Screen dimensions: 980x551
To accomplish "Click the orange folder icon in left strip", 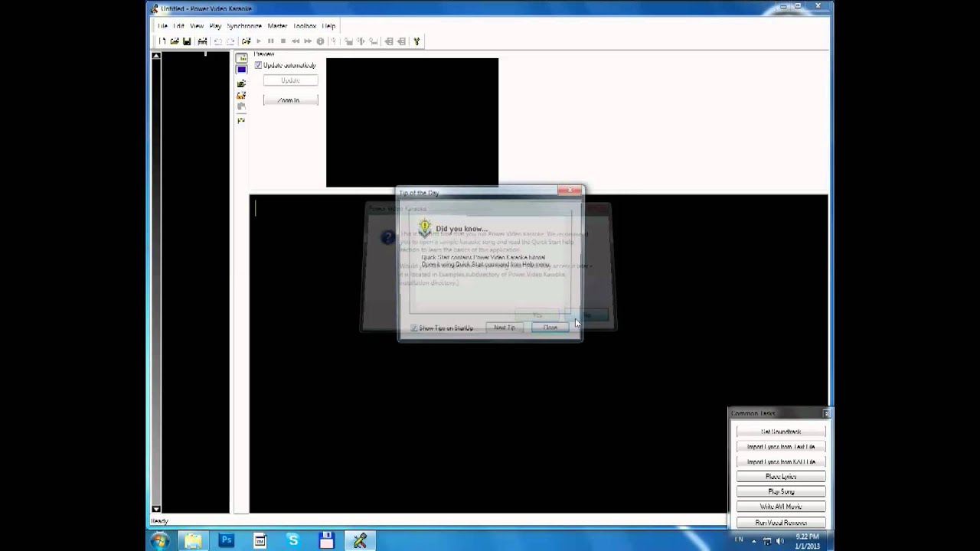I will click(x=241, y=96).
